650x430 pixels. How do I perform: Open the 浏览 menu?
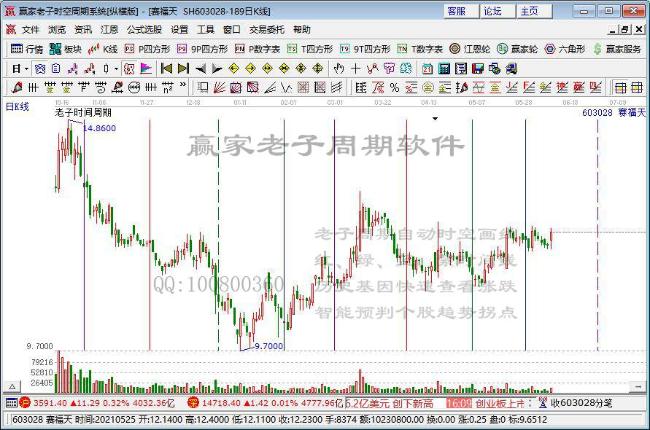pos(57,29)
